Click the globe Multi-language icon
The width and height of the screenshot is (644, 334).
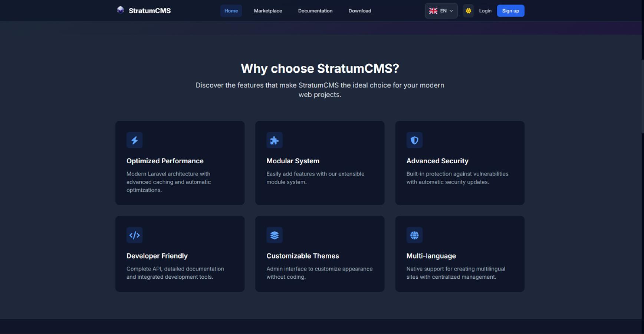coord(414,235)
